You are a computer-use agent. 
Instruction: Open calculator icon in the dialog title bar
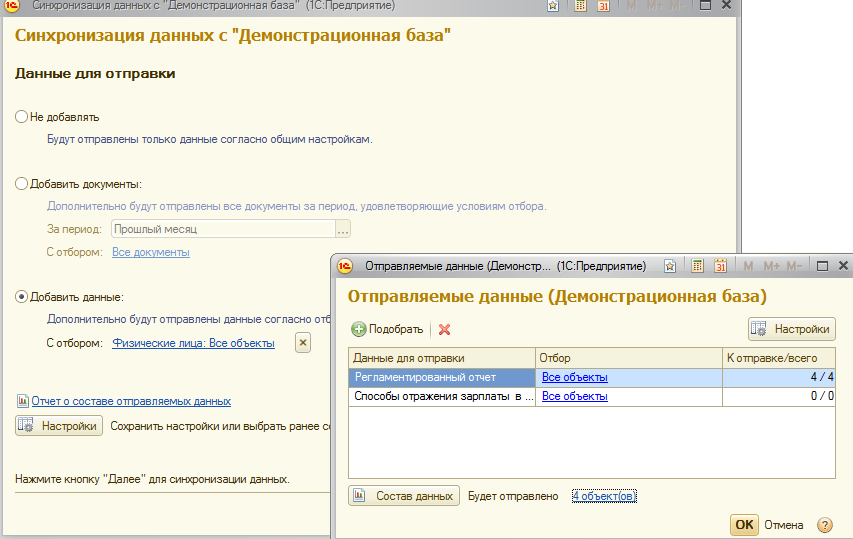pyautogui.click(x=696, y=267)
